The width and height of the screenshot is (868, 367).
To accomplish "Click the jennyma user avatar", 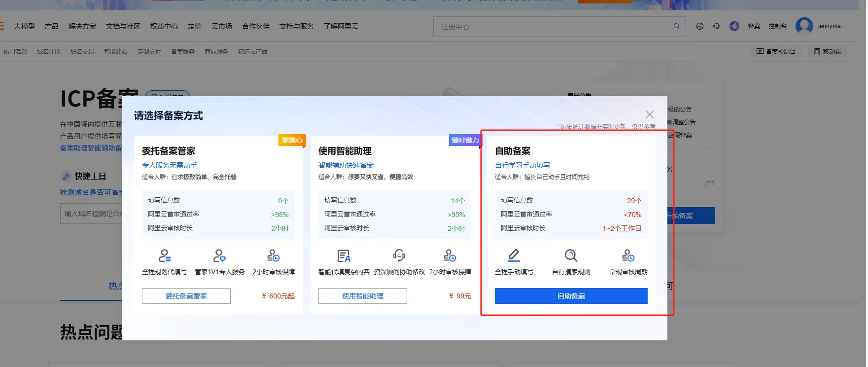I will [804, 26].
